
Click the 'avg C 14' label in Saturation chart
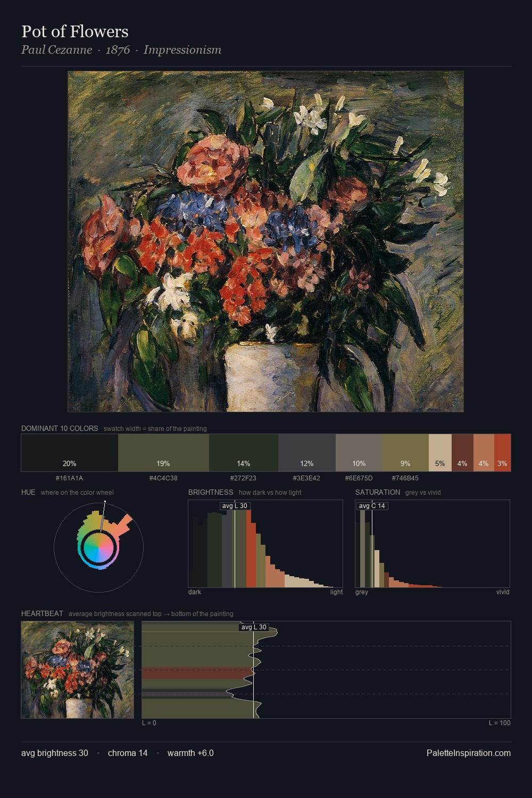click(x=372, y=506)
